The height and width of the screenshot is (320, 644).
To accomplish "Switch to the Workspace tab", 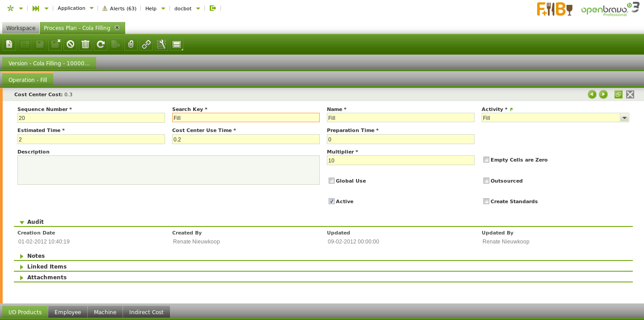I will click(21, 28).
